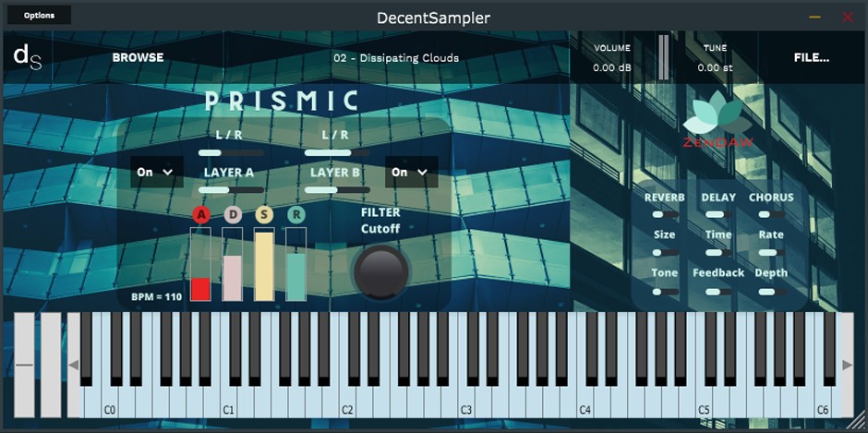
Task: Click the DecentSampler ds logo
Action: (x=27, y=57)
